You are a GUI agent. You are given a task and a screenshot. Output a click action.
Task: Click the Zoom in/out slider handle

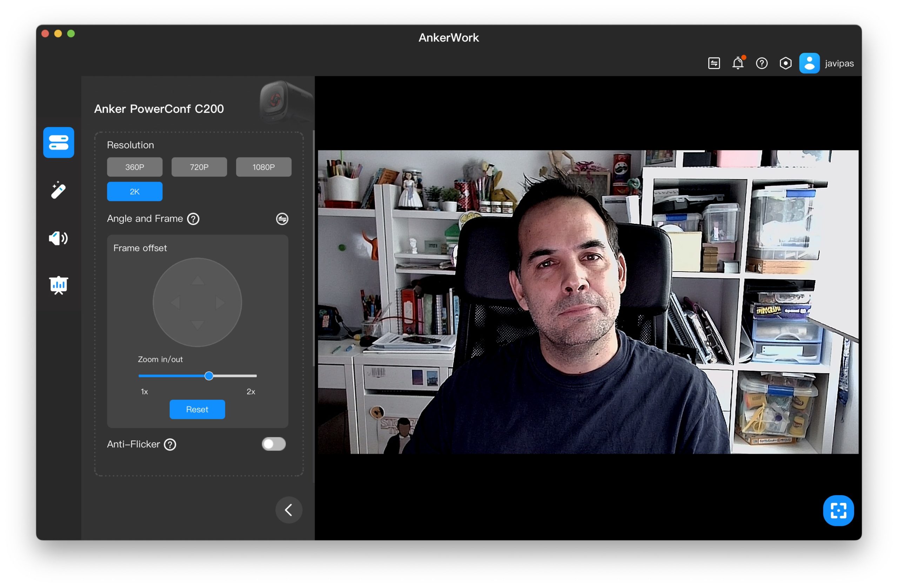coord(209,376)
